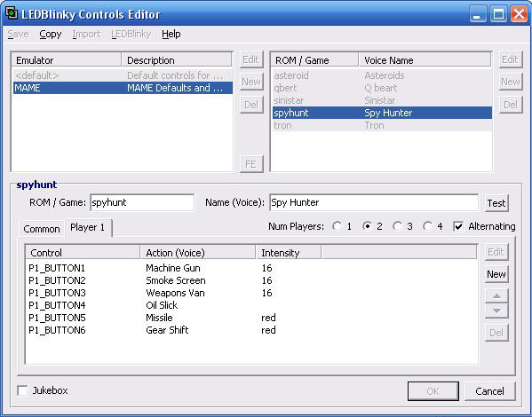Viewport: 532px width, 417px height.
Task: Click the LEDBlinky app icon in title bar
Action: (12, 13)
